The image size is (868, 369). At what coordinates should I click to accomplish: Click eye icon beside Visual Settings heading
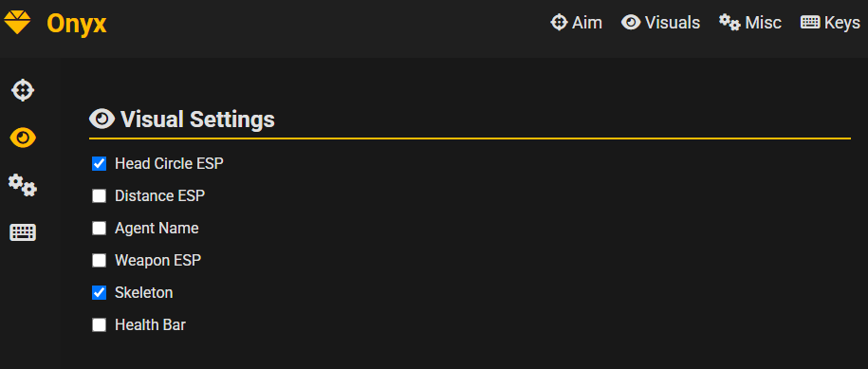coord(102,119)
